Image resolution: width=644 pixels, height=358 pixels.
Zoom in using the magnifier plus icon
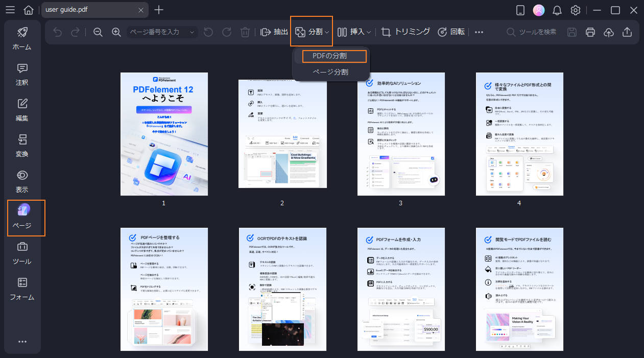click(x=116, y=32)
